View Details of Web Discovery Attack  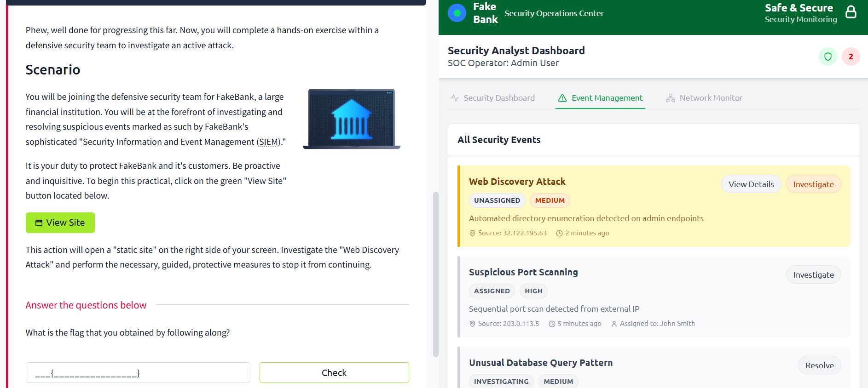[751, 184]
